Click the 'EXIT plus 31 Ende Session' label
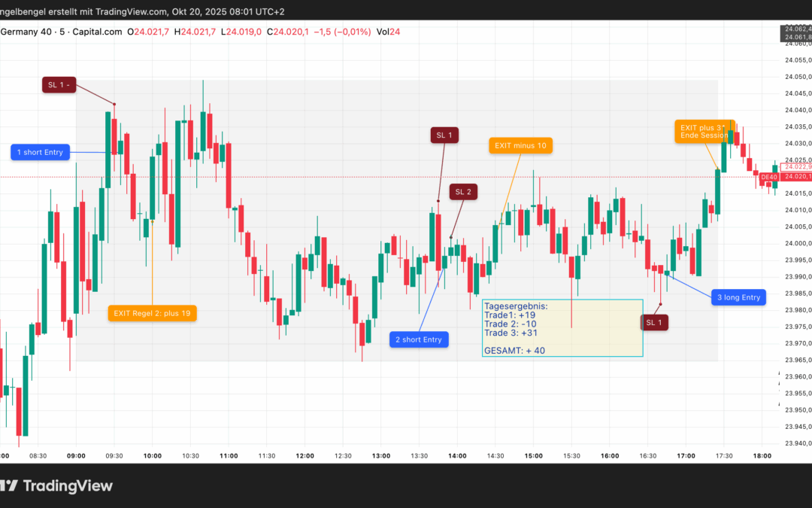 (x=704, y=131)
